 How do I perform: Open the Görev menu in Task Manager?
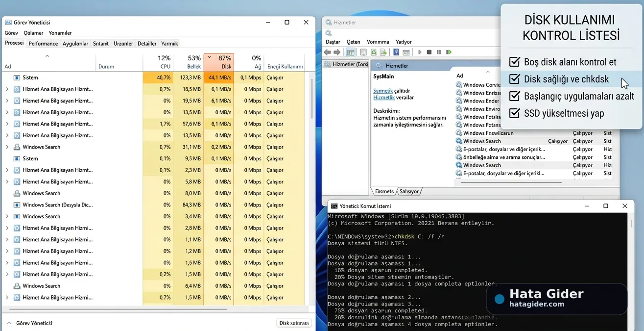point(11,33)
